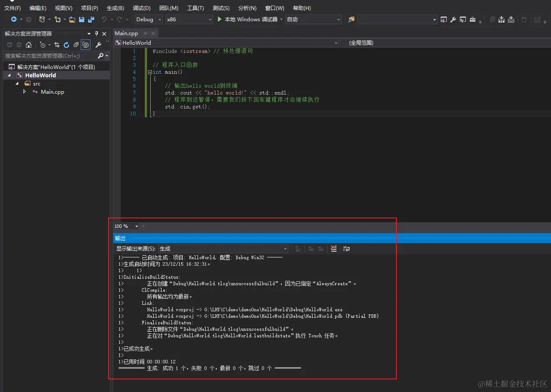Open the 文件(F) menu
The image size is (551, 392).
tap(13, 8)
